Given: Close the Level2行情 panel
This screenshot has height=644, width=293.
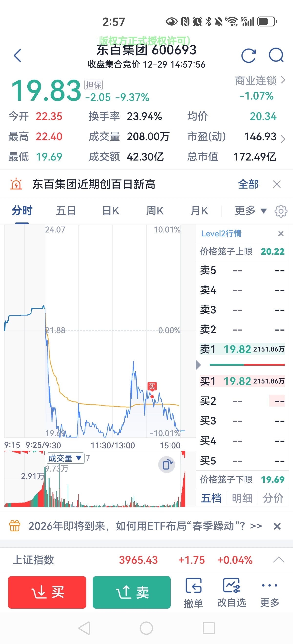Looking at the screenshot, I should point(281,233).
